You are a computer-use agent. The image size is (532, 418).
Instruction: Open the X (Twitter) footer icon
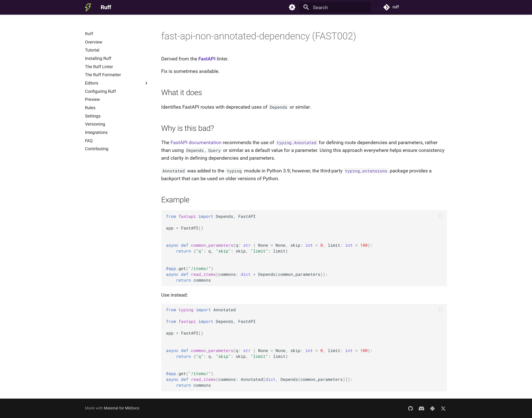(x=443, y=408)
